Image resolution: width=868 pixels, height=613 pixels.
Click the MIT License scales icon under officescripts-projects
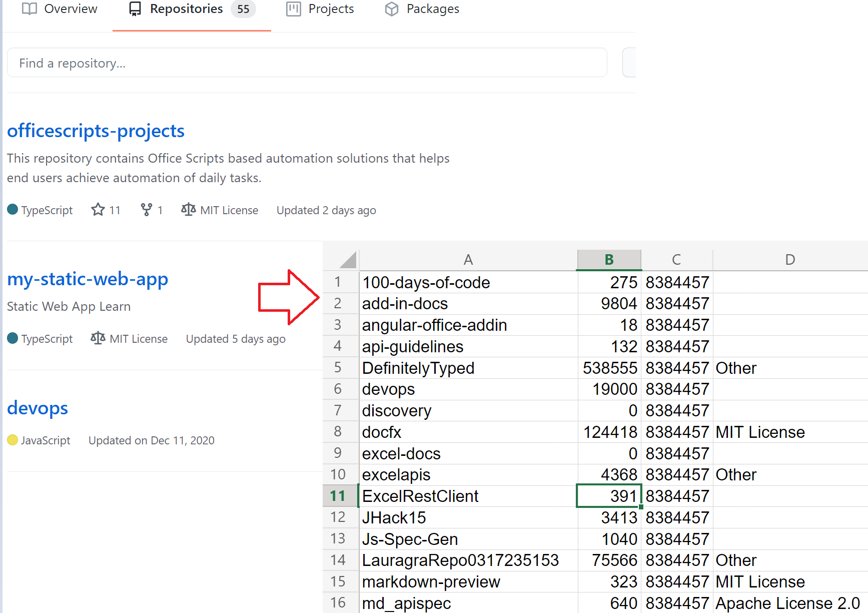pos(188,210)
